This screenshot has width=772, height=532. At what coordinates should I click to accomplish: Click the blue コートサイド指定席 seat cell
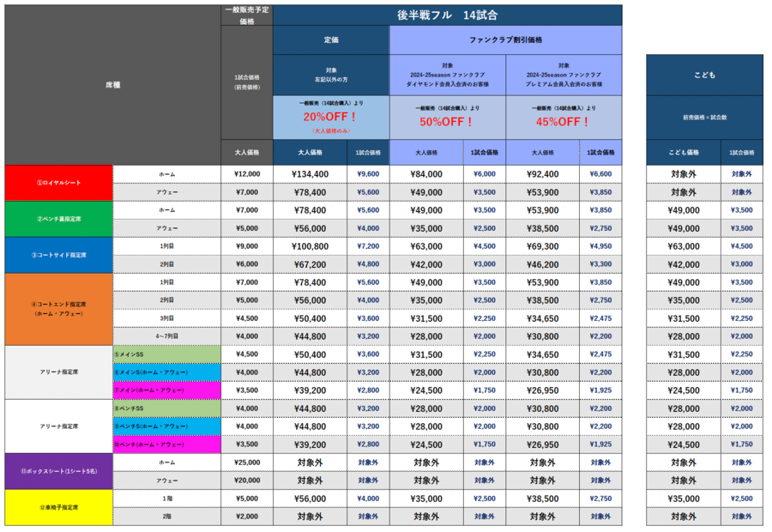tap(58, 255)
